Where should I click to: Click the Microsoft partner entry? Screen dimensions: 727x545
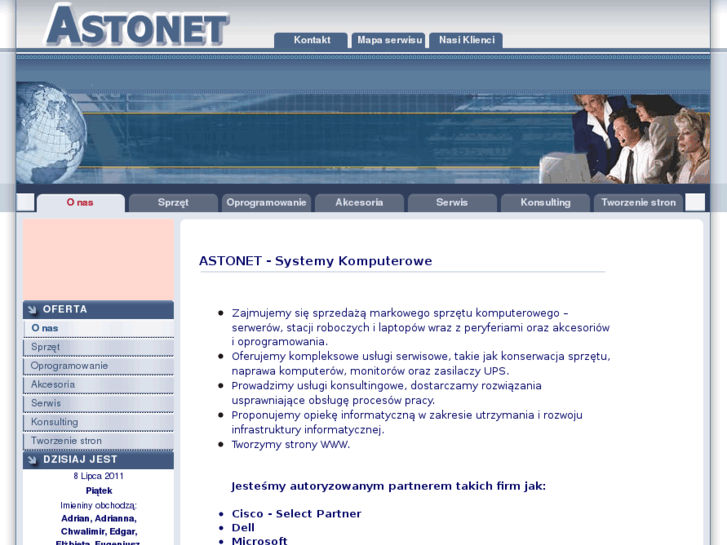[259, 541]
